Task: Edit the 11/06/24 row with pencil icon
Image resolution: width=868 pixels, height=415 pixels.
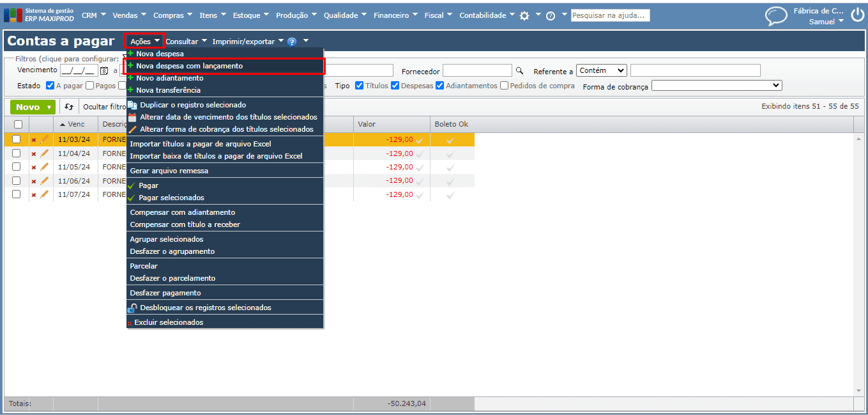Action: 44,180
